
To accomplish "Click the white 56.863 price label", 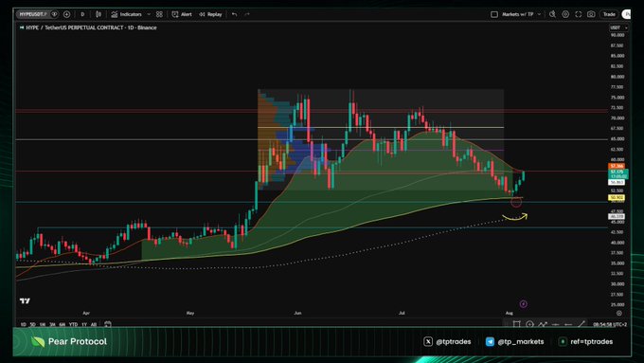I will [x=617, y=182].
